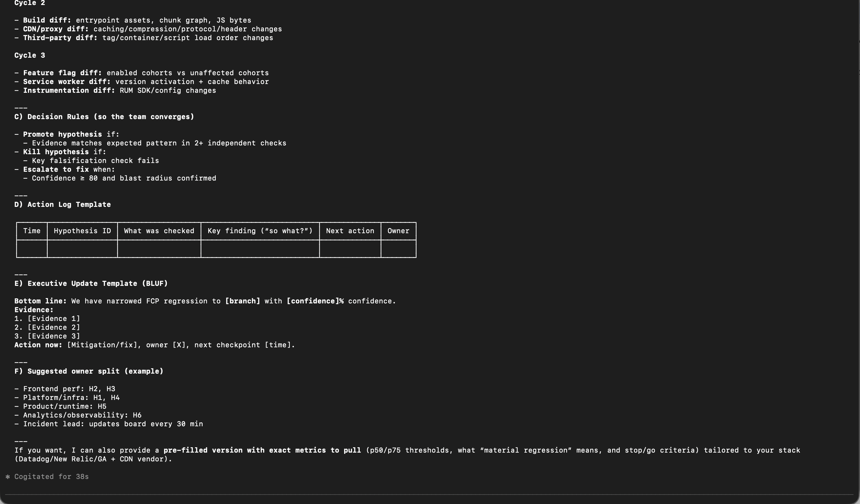Click the 'C) Decision Rules' heading
Image resolution: width=860 pixels, height=504 pixels.
104,117
